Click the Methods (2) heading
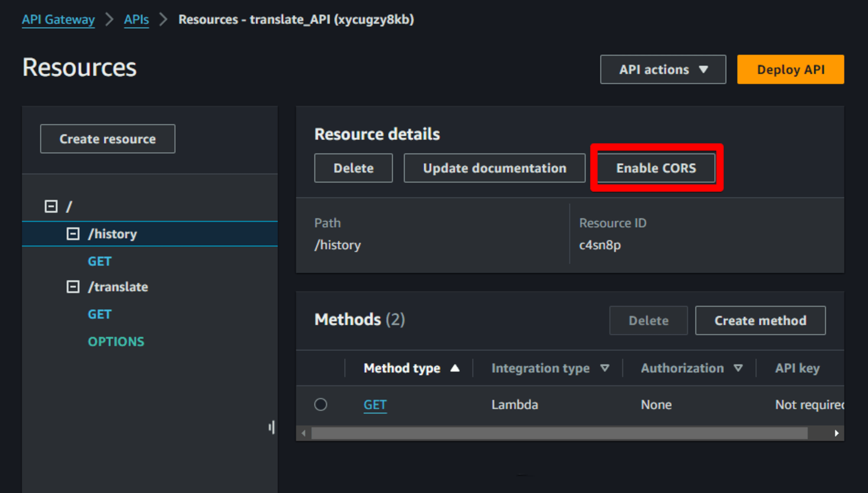 coord(359,320)
